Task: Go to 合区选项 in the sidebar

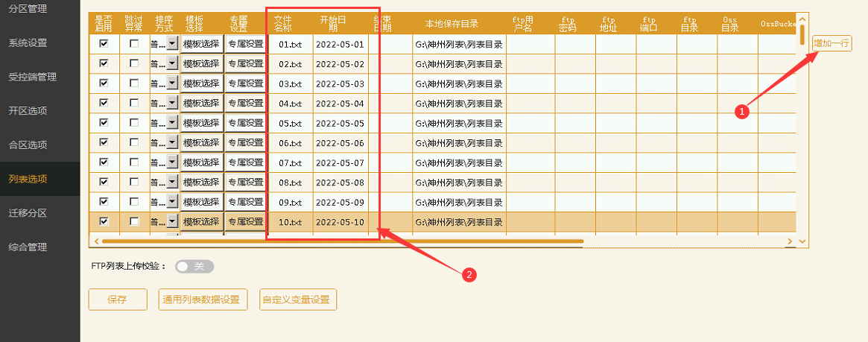Action: (x=28, y=145)
